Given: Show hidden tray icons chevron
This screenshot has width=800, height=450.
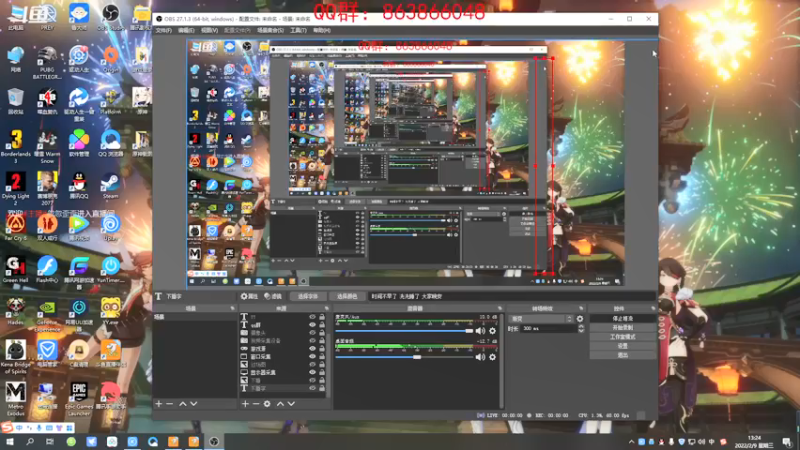Looking at the screenshot, I should pos(632,442).
